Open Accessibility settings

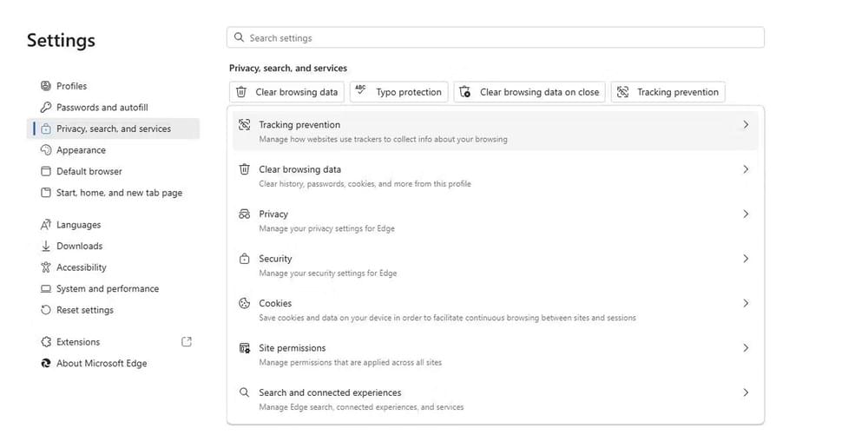pyautogui.click(x=113, y=267)
